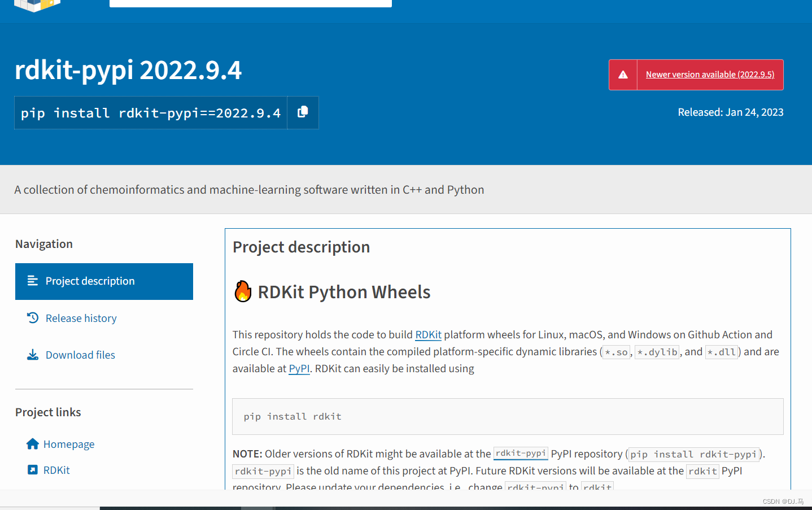Screen dimensions: 812x510
Task: Open the Release history tab
Action: click(81, 319)
